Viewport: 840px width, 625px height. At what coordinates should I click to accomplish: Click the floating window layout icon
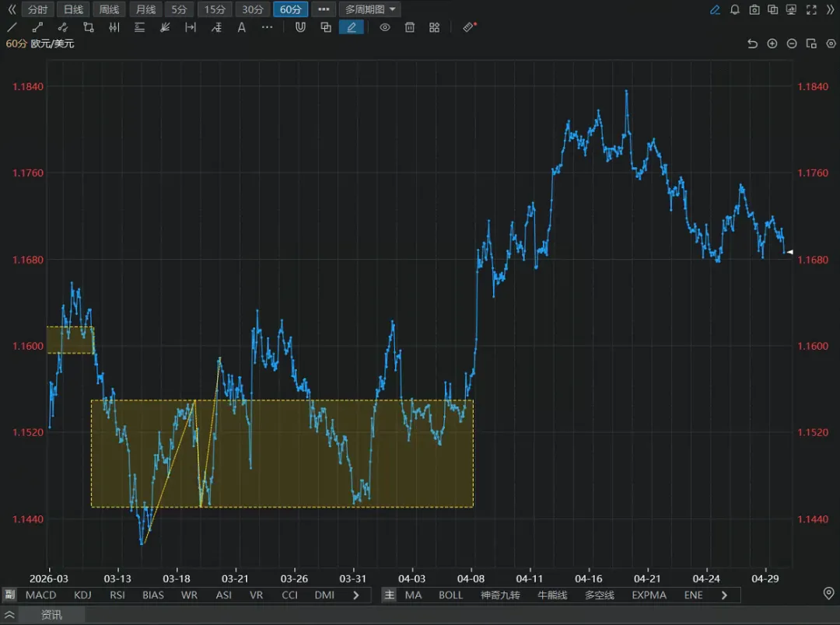(x=811, y=44)
